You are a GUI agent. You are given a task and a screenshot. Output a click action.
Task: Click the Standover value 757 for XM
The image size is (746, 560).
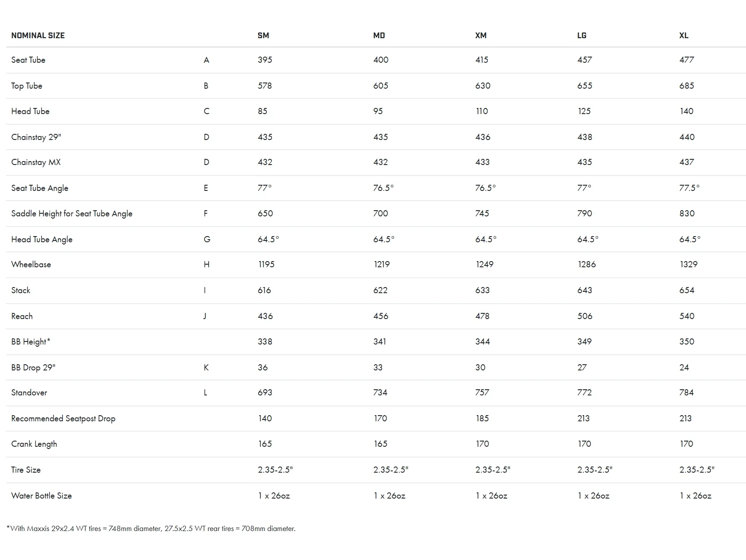click(482, 393)
